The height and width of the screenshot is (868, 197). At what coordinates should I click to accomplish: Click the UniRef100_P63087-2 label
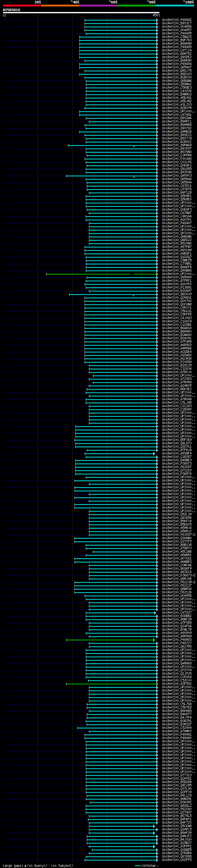pos(179,535)
